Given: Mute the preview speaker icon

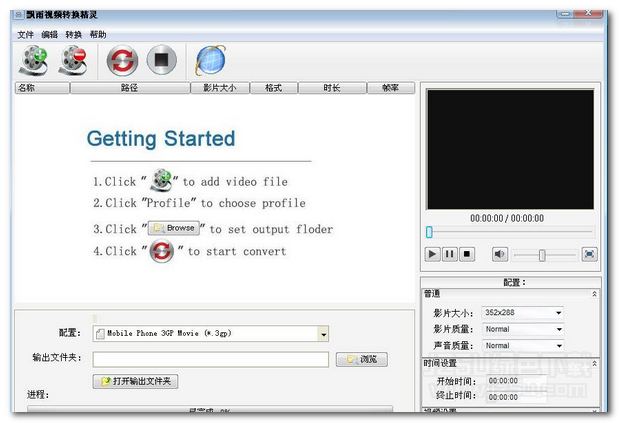Looking at the screenshot, I should 499,254.
